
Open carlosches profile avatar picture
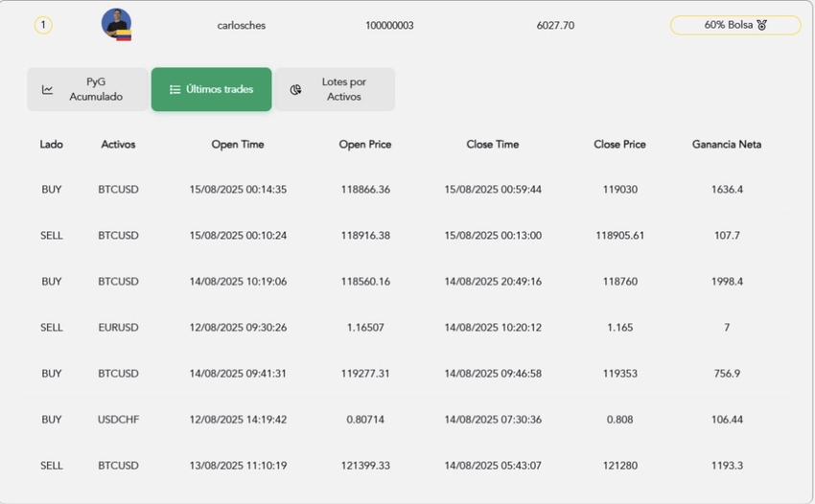tap(116, 23)
